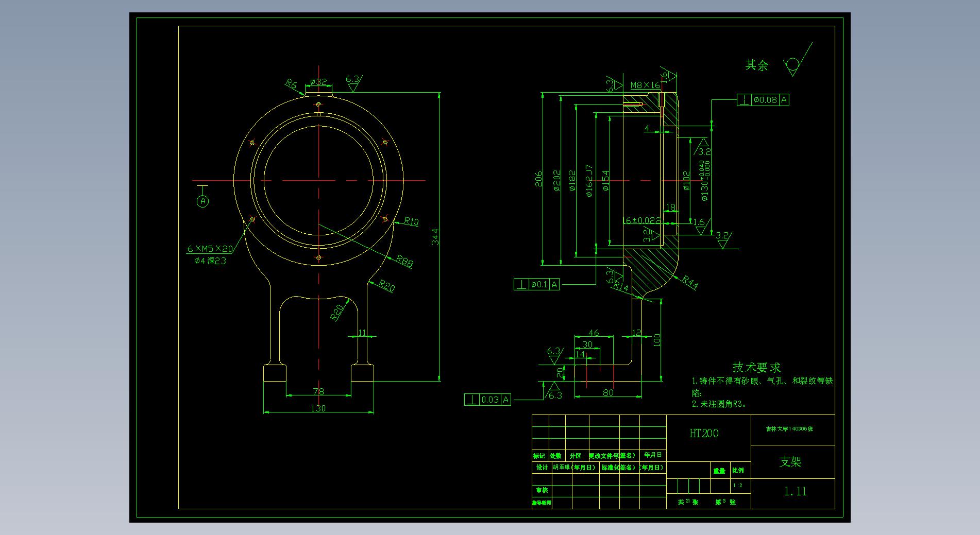Click the 其余 surface finish label
Image resolution: width=980 pixels, height=535 pixels.
(756, 65)
